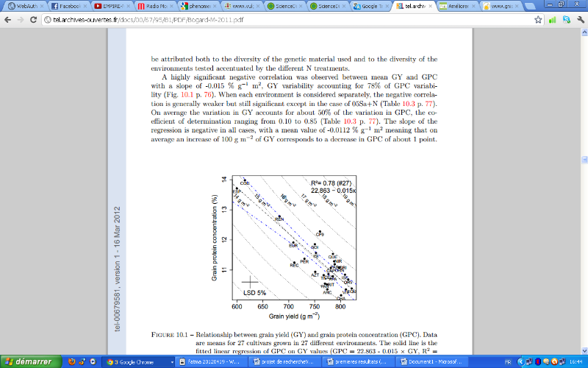Image resolution: width=588 pixels, height=368 pixels.
Task: Switch to the Améliorer tab
Action: (x=456, y=6)
